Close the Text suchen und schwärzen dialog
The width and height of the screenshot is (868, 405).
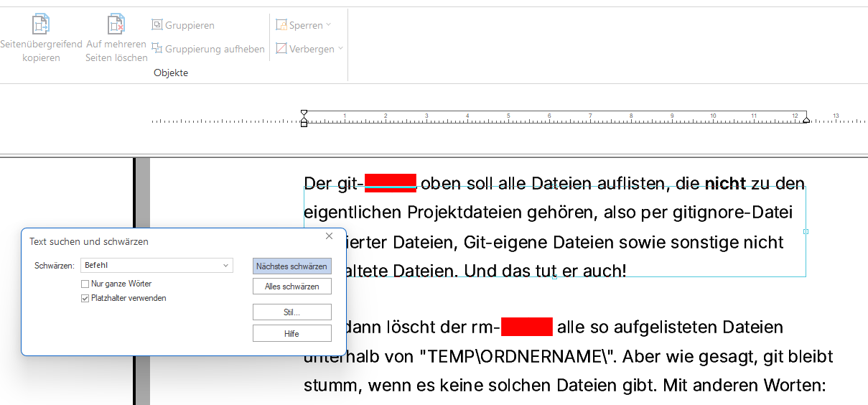click(329, 236)
